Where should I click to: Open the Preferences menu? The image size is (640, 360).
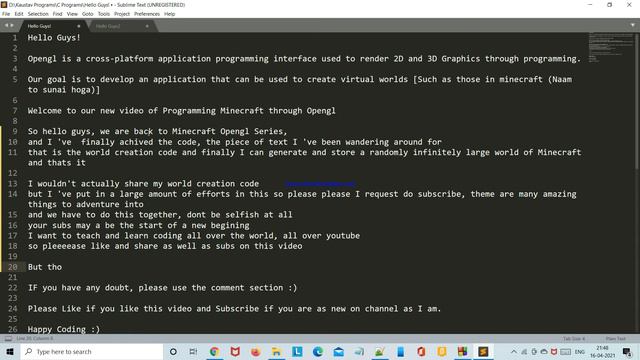click(147, 14)
